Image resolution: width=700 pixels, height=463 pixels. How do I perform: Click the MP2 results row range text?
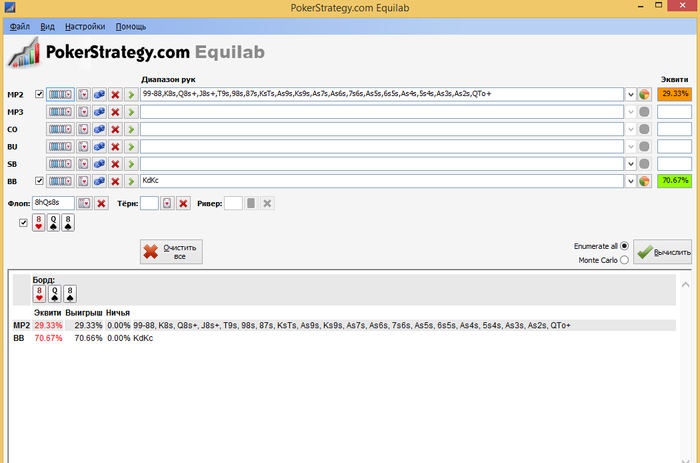(352, 325)
